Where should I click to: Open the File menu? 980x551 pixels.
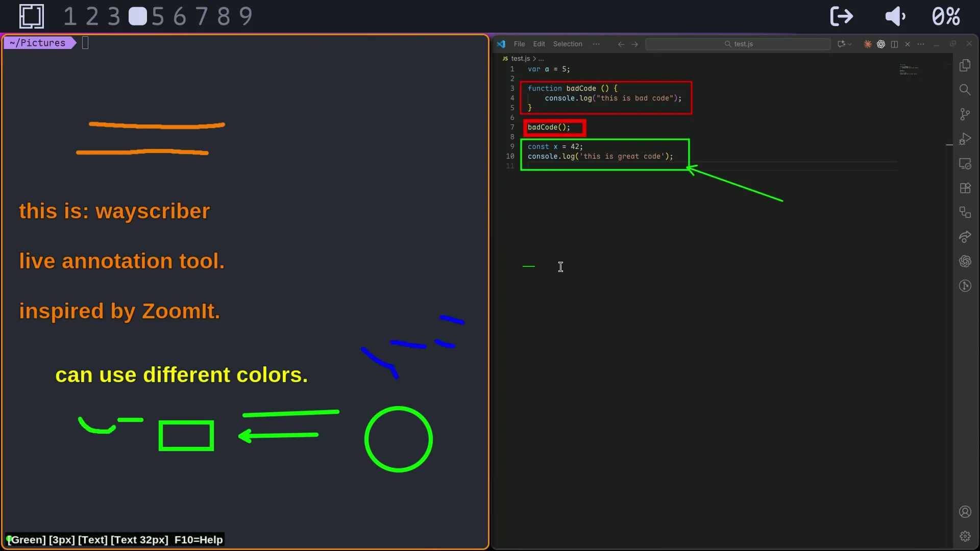click(519, 44)
